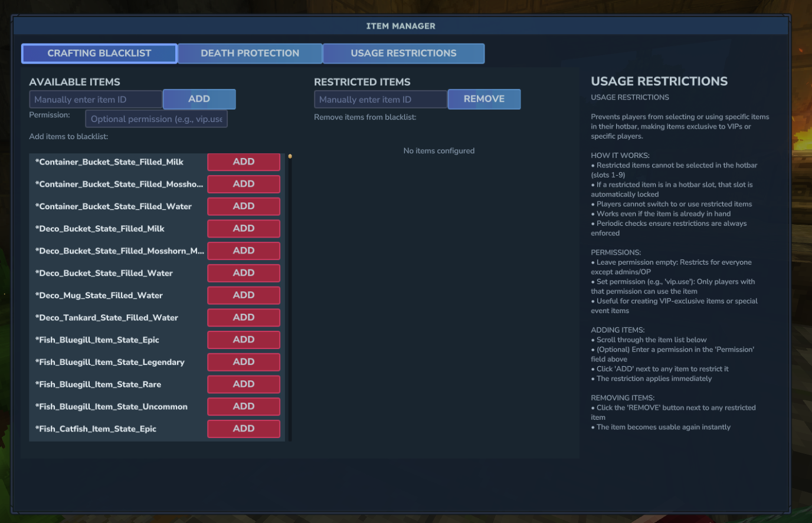Add Fish_Bluegill_Item_State_Rare to the blacklist
812x523 pixels.
pyautogui.click(x=244, y=384)
